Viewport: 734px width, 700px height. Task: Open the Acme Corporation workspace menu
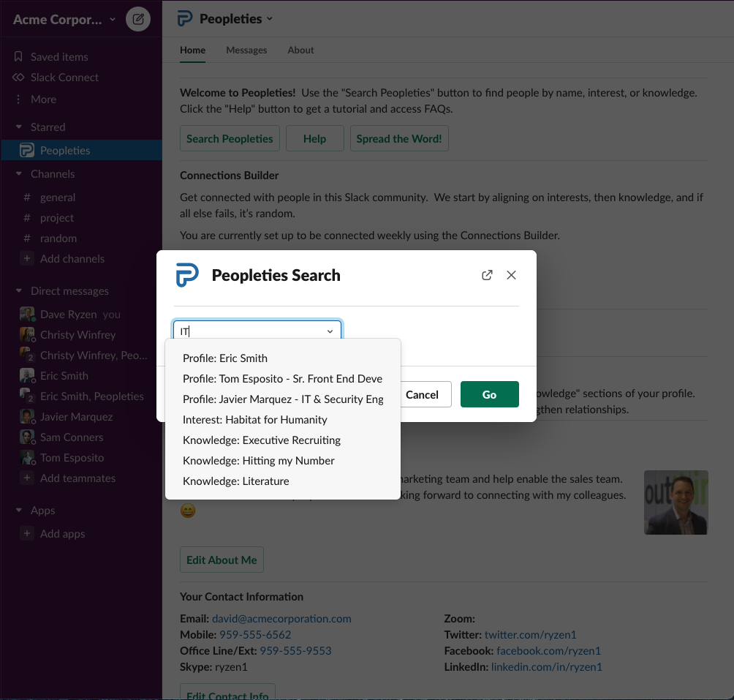pos(64,20)
